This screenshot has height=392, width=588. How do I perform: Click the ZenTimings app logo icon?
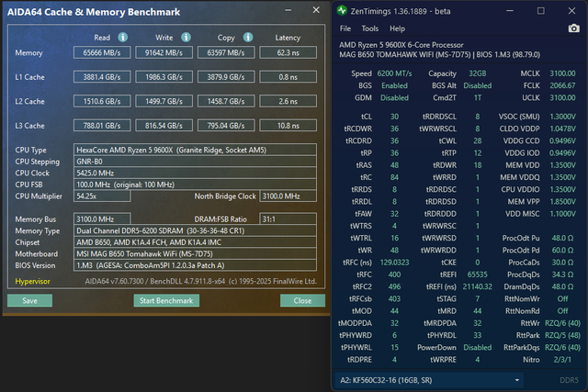pos(342,10)
